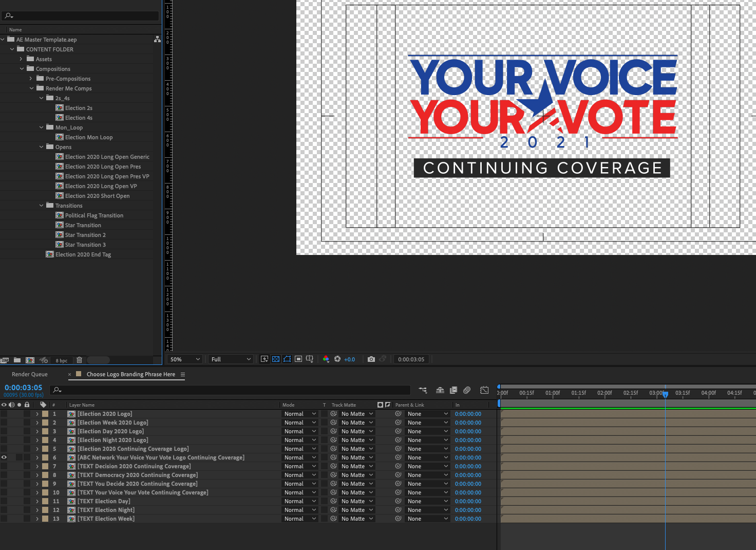
Task: Toggle transparency grid in viewer
Action: (x=276, y=359)
